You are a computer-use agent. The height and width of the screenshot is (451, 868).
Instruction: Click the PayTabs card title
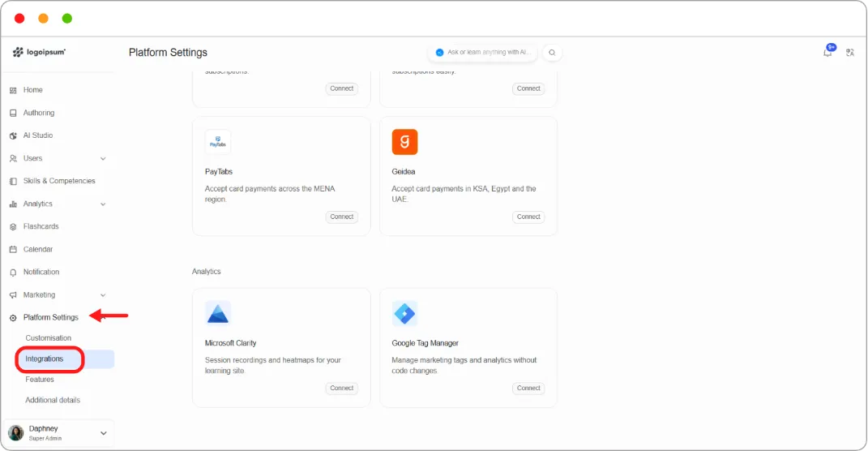click(219, 172)
